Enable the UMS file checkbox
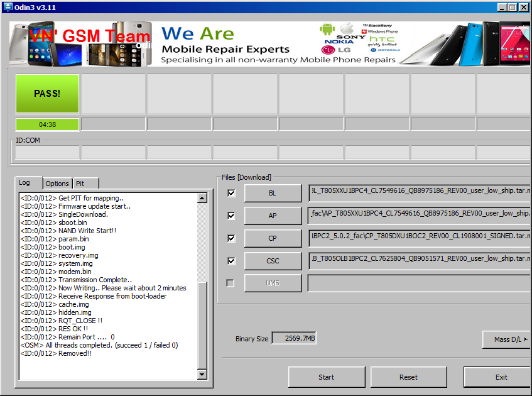The image size is (532, 396). click(x=231, y=283)
